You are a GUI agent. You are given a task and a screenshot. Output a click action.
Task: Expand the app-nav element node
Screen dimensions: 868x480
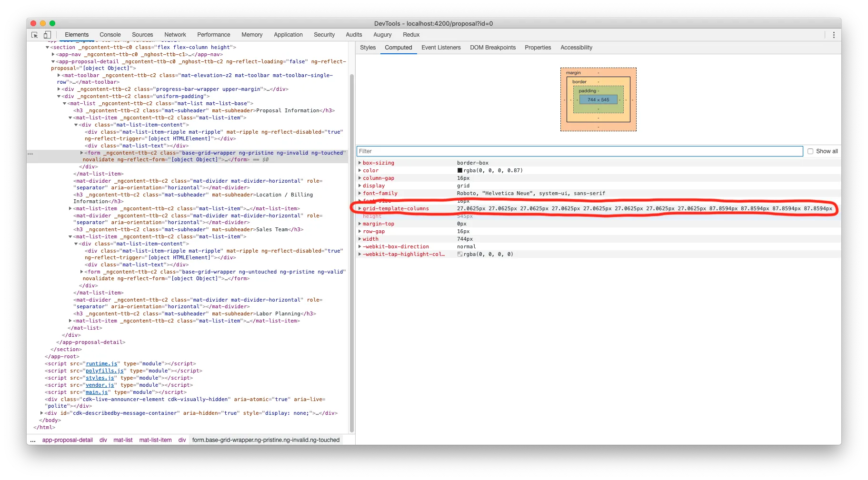(53, 54)
